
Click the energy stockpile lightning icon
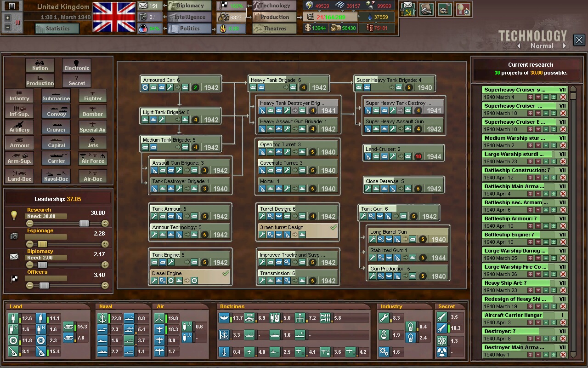coord(309,6)
